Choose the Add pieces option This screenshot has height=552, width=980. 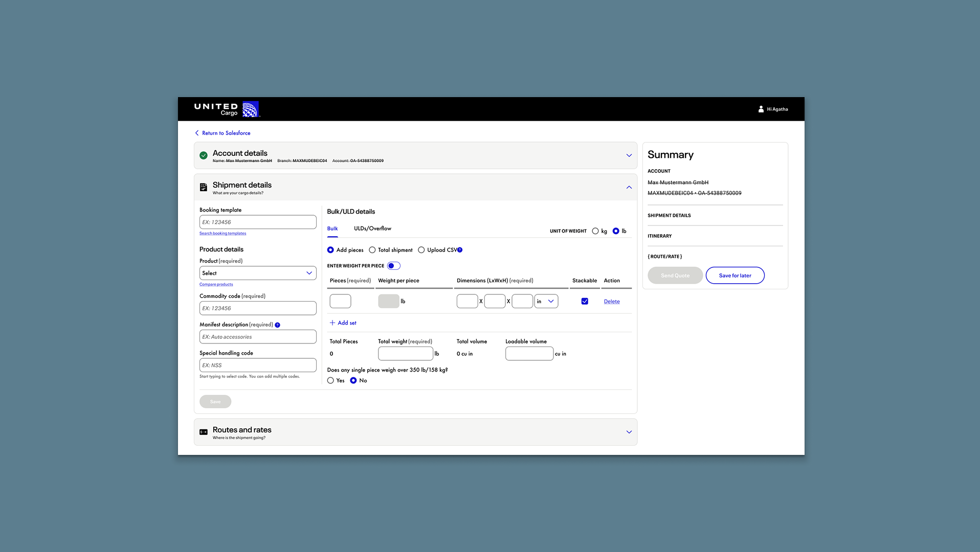click(x=330, y=250)
